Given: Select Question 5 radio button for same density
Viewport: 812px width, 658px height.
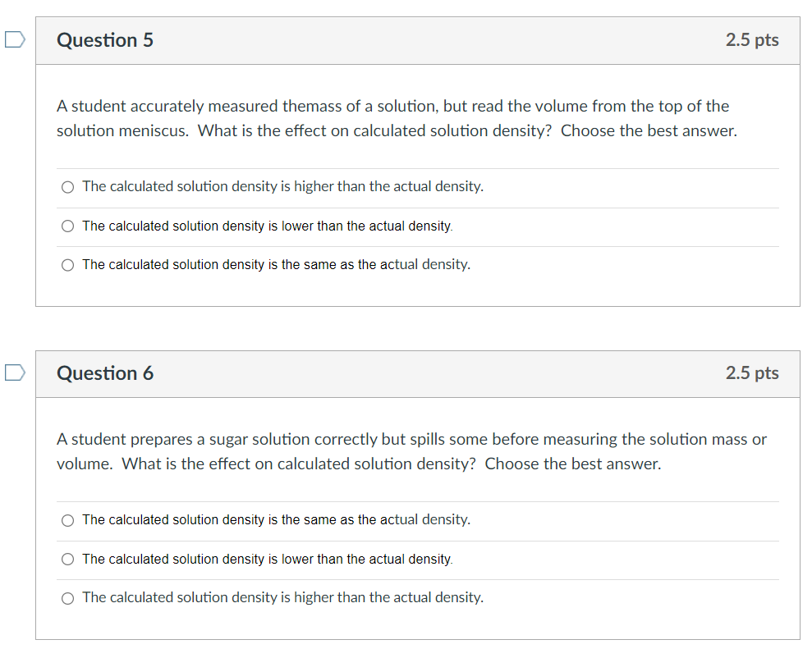Looking at the screenshot, I should coord(68,265).
